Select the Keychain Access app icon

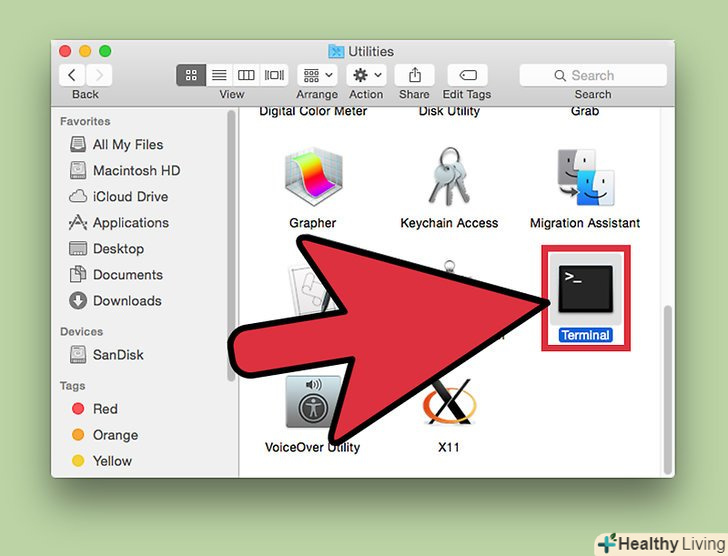click(x=448, y=176)
